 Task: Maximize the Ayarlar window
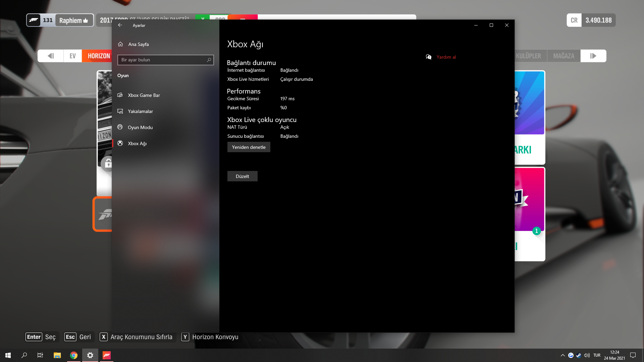pyautogui.click(x=491, y=25)
